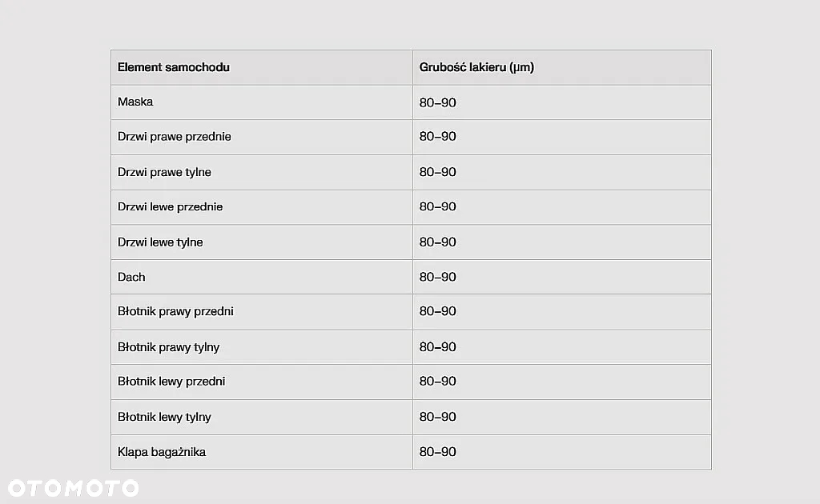The image size is (820, 504).
Task: Click the 'Maska' row label
Action: tap(135, 102)
